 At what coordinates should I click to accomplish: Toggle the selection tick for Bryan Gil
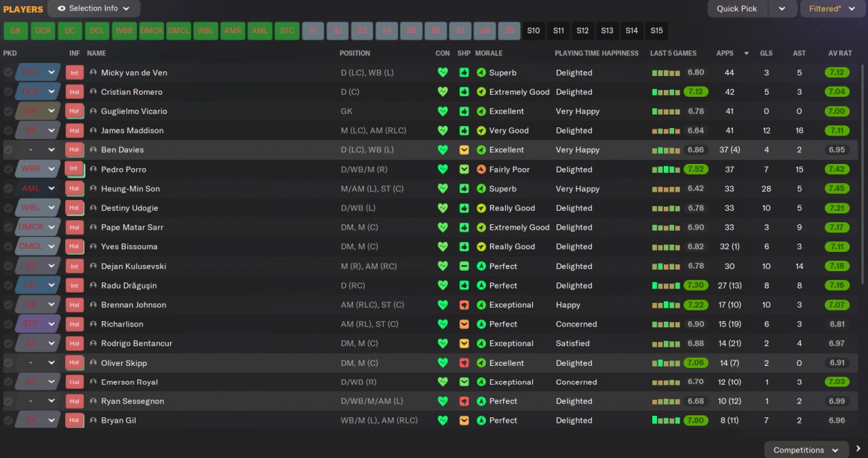click(x=8, y=420)
